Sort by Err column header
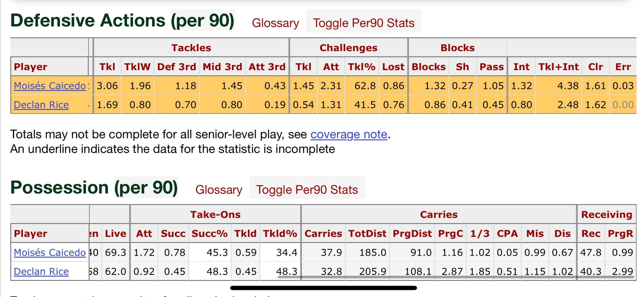 (x=623, y=67)
